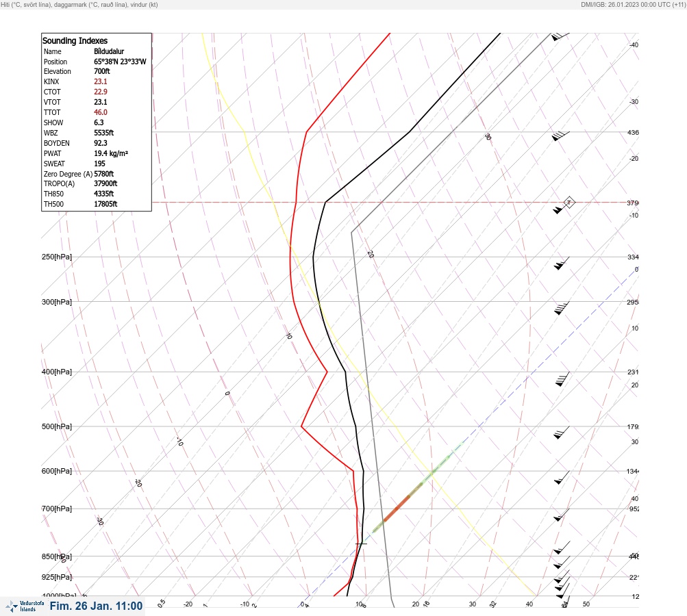Click the wind barb at 300 hPa
The width and height of the screenshot is (687, 616).
point(562,308)
